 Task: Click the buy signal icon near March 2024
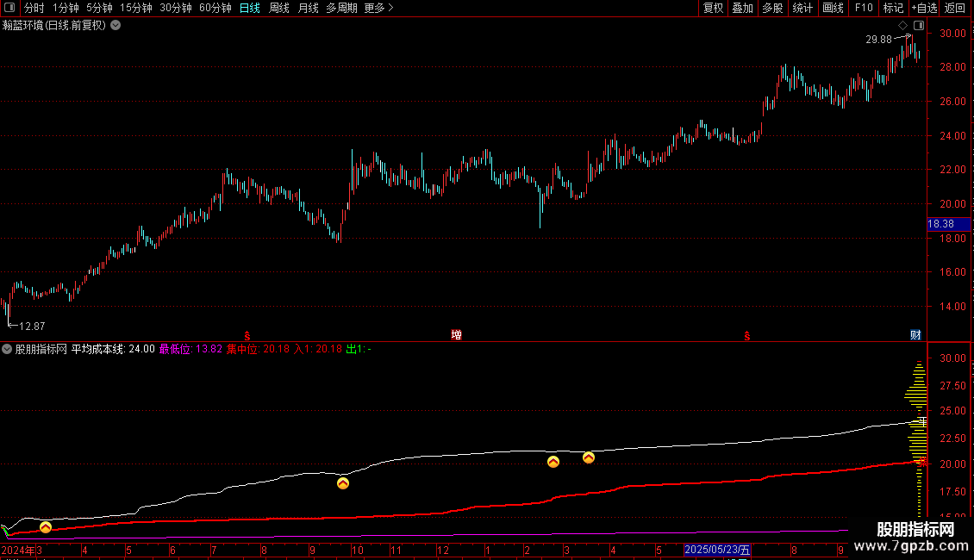click(x=46, y=528)
